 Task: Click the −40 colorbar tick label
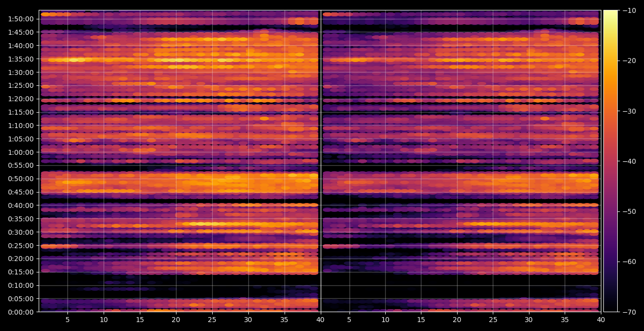629,161
